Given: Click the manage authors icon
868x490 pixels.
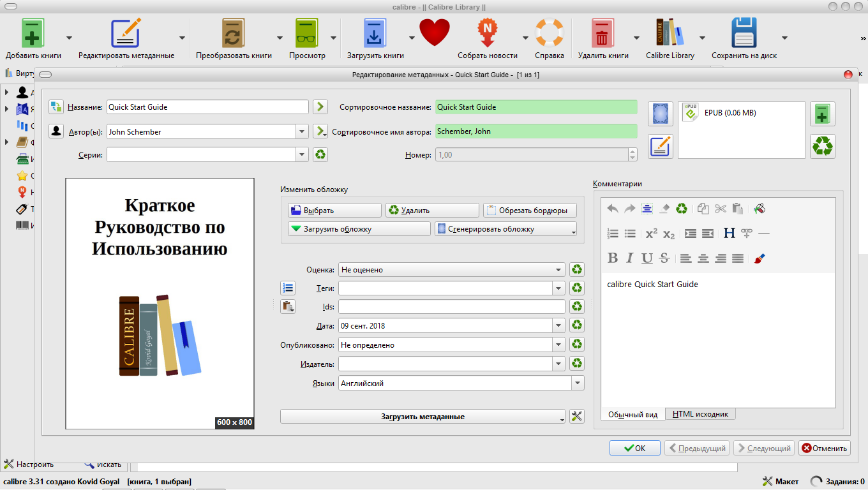Looking at the screenshot, I should 56,131.
